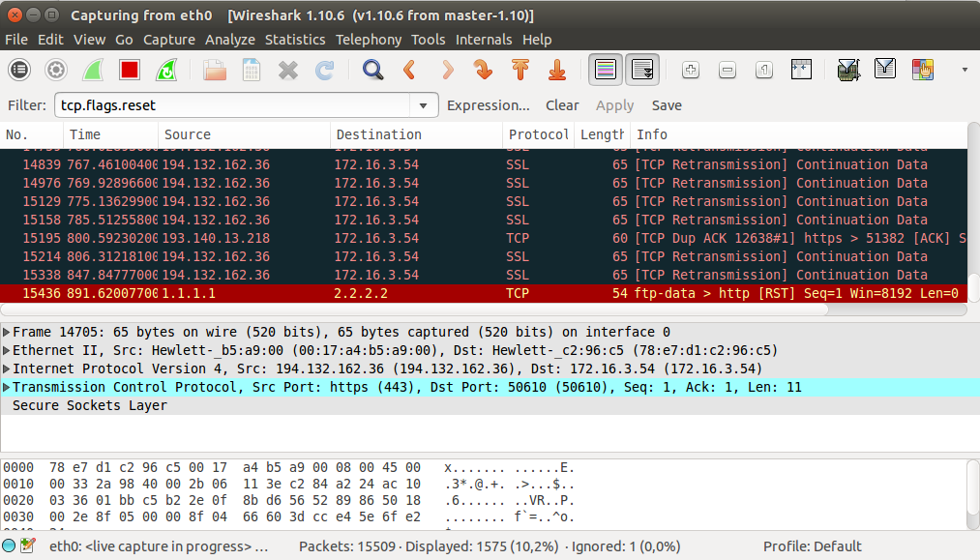
Task: Expand the Transmission Control Protocol row
Action: click(x=7, y=387)
